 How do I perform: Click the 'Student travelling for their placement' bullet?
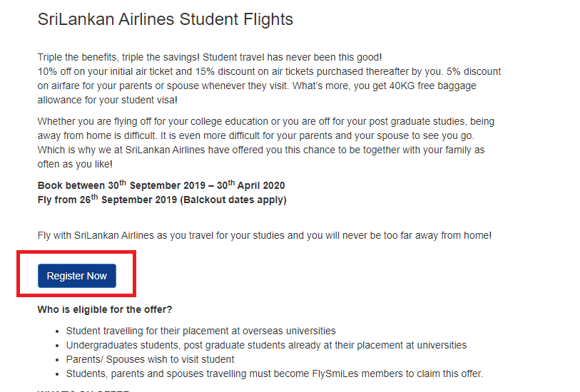(200, 331)
